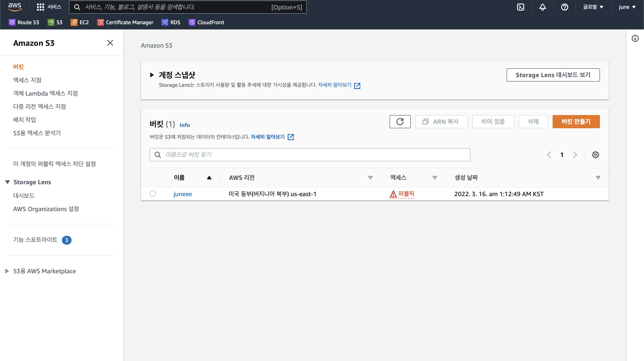The image size is (644, 361).
Task: Close the Amazon S3 side navigation
Action: (110, 43)
